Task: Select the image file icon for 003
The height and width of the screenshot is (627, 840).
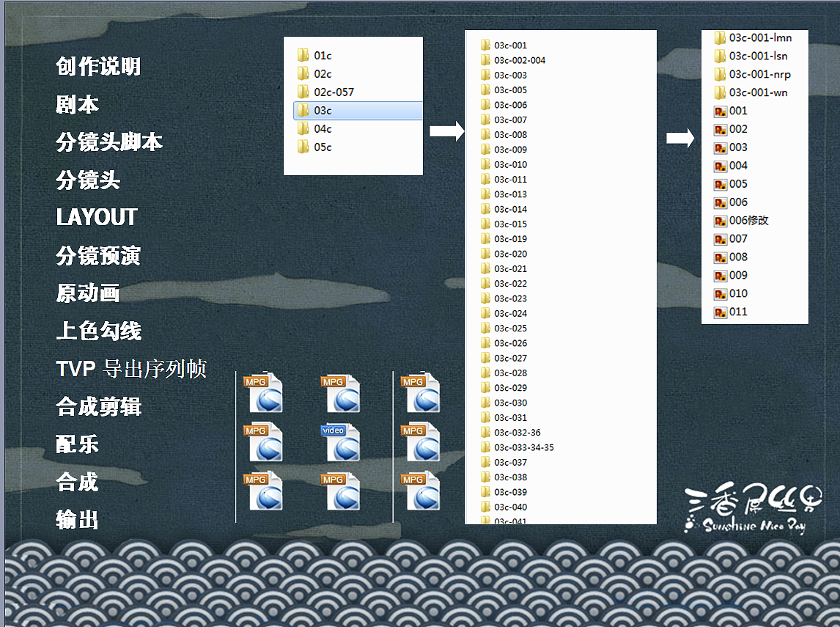Action: pos(721,148)
